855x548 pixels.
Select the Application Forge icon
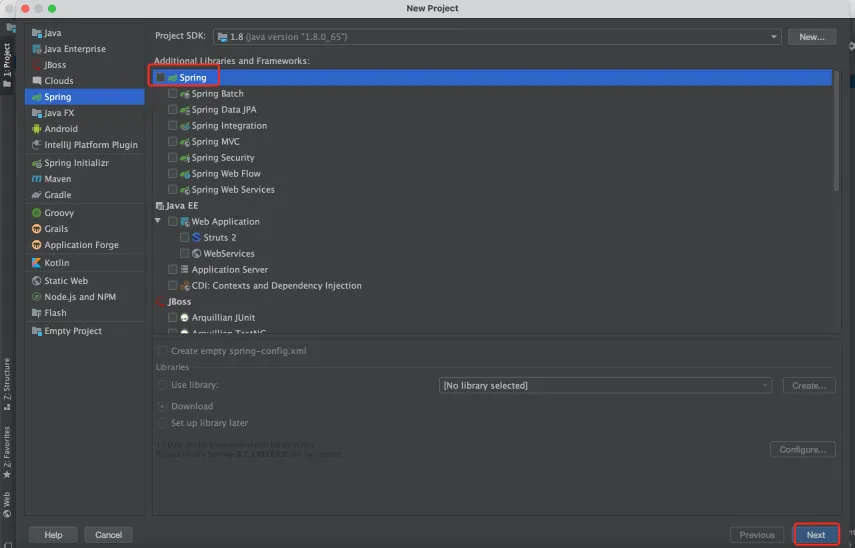click(37, 245)
